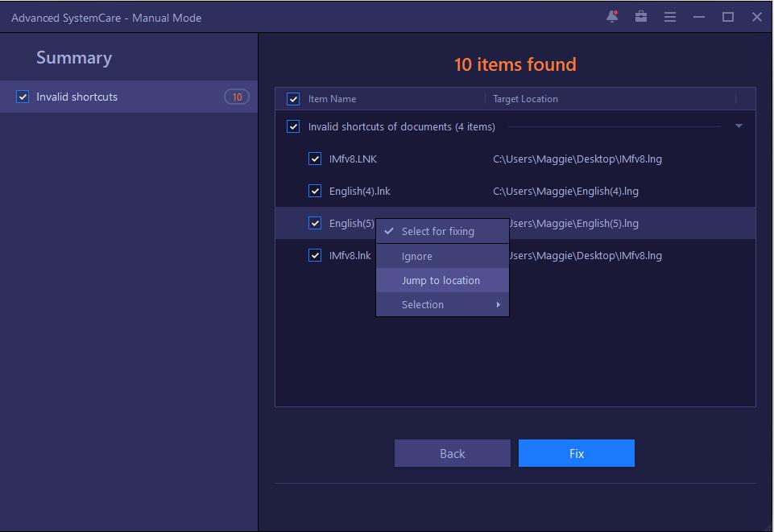Toggle the Invalid shortcuts sidebar checkbox
This screenshot has height=532, width=774.
[23, 97]
